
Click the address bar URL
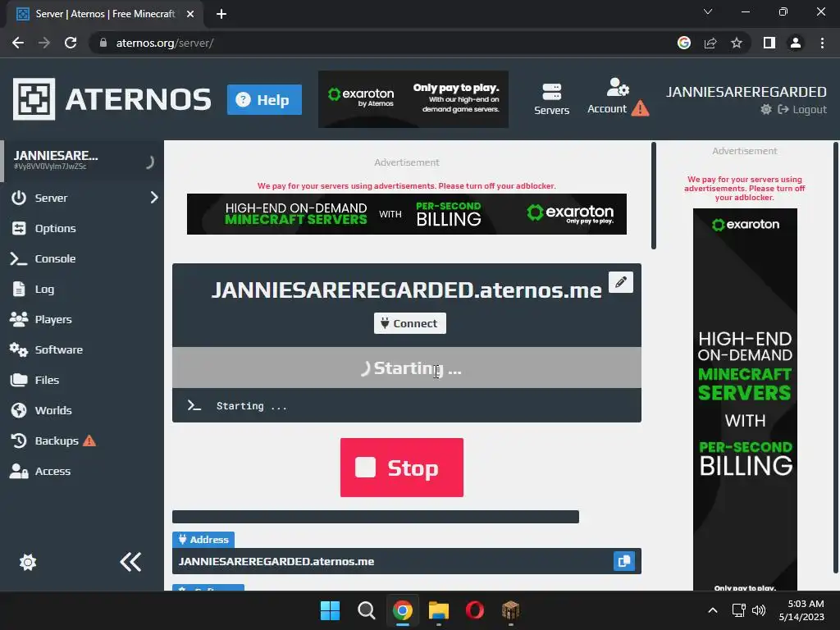165,43
